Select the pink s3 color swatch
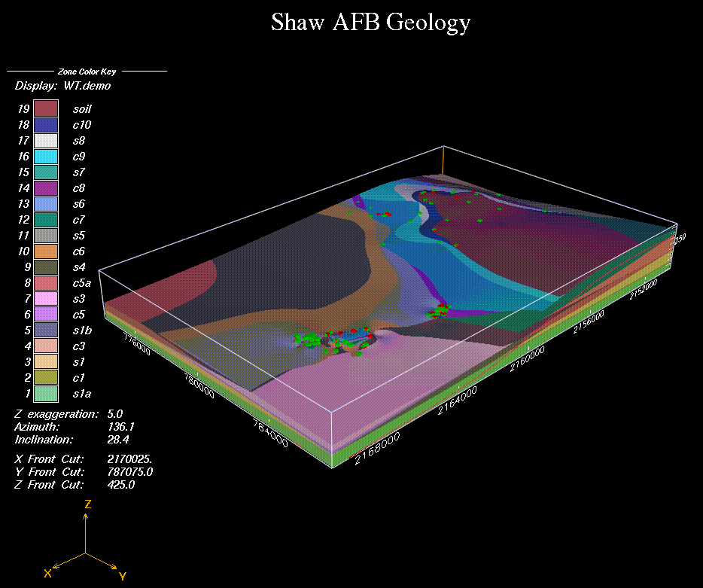 (46, 299)
